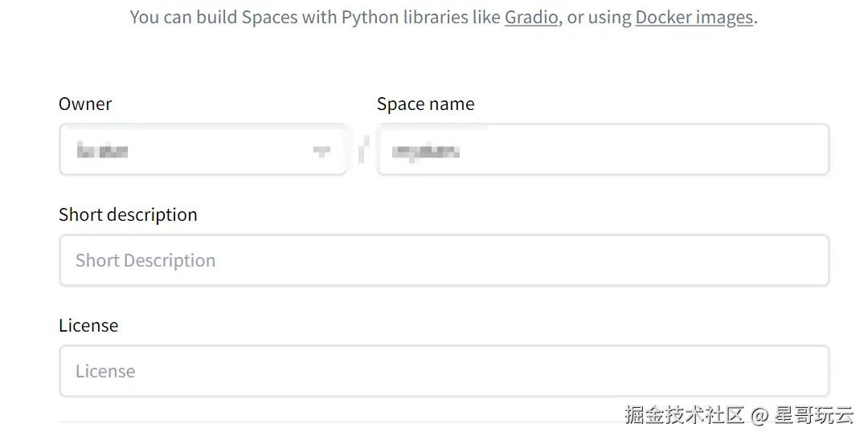Click empty right side of Space name field
The width and height of the screenshot is (868, 440).
tap(723, 150)
